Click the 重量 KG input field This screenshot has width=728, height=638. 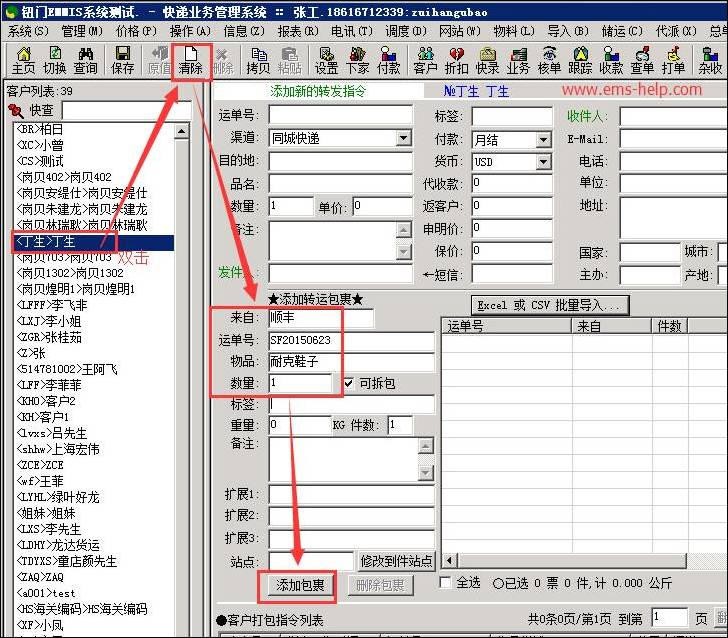pos(299,425)
